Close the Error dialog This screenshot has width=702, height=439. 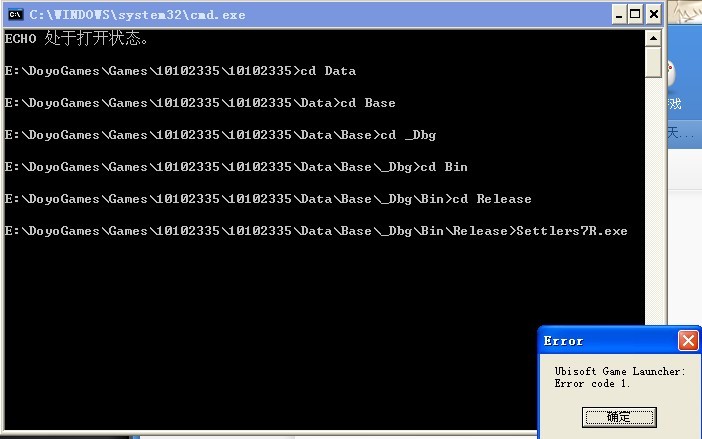tap(688, 341)
